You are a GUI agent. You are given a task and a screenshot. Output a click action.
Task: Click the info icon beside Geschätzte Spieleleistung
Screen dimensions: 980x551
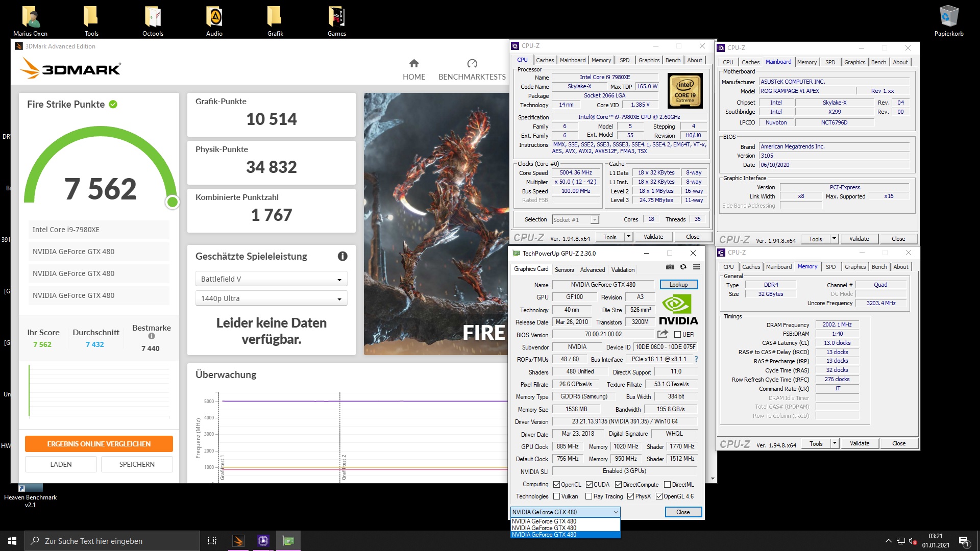(x=342, y=256)
